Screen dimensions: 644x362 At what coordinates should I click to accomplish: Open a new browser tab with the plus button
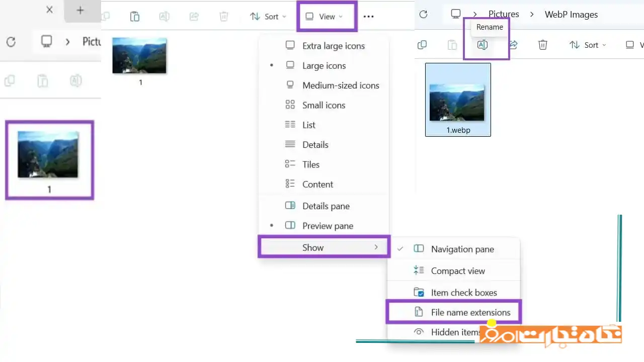pos(80,10)
